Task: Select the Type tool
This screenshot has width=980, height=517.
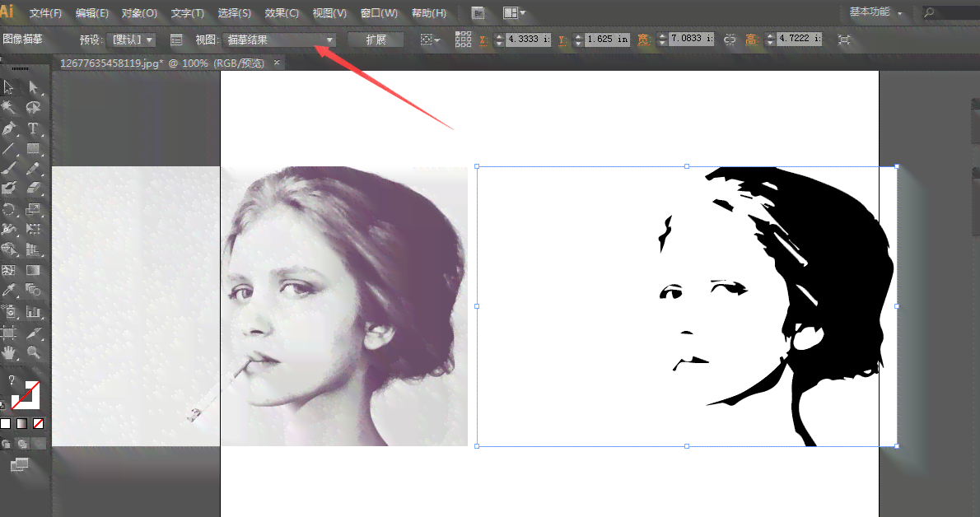Action: pos(33,128)
